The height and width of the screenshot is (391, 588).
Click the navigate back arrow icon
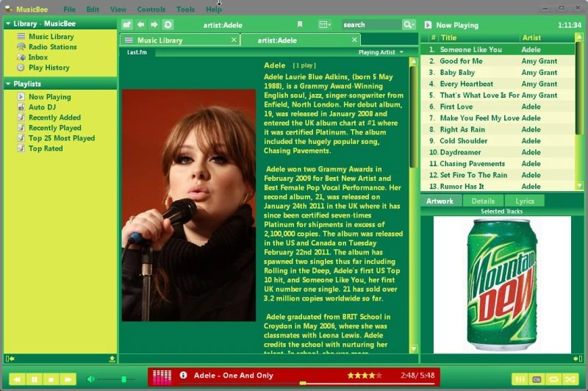[140, 24]
